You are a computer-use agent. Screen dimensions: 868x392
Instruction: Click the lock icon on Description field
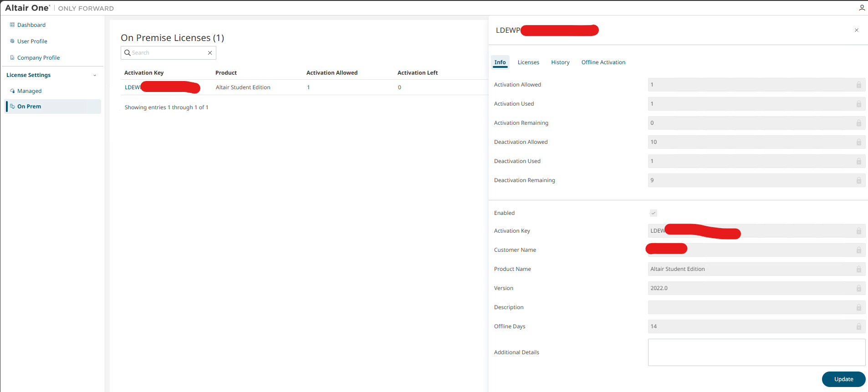pyautogui.click(x=859, y=307)
